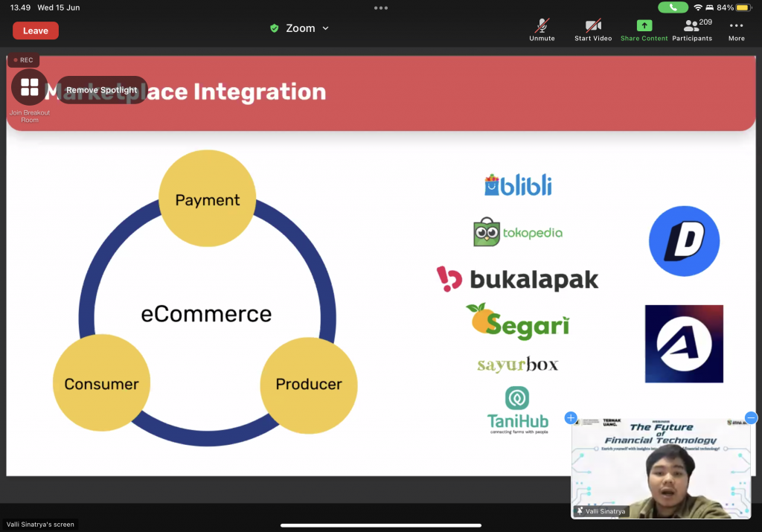Click the REC recording indicator
This screenshot has height=532, width=762.
coord(23,60)
